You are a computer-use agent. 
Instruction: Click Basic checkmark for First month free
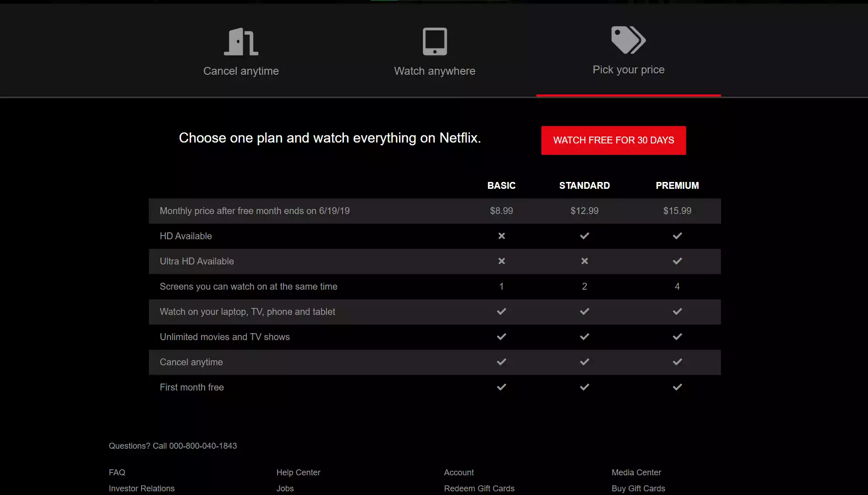coord(502,387)
